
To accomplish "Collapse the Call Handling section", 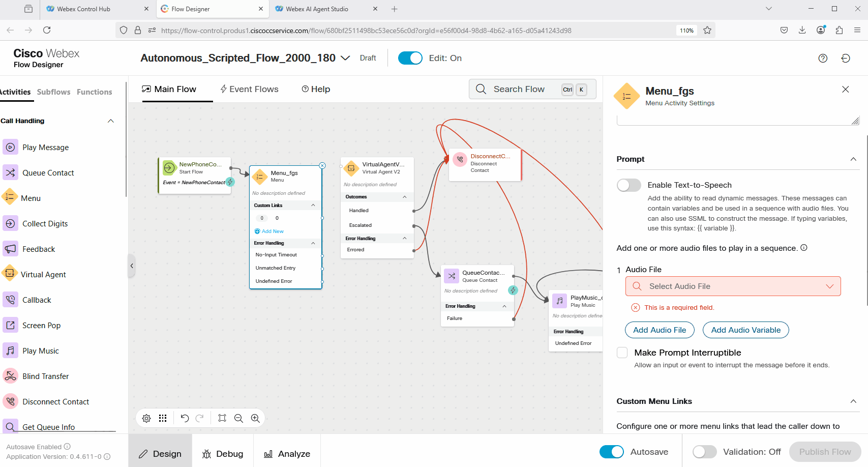I will click(111, 121).
